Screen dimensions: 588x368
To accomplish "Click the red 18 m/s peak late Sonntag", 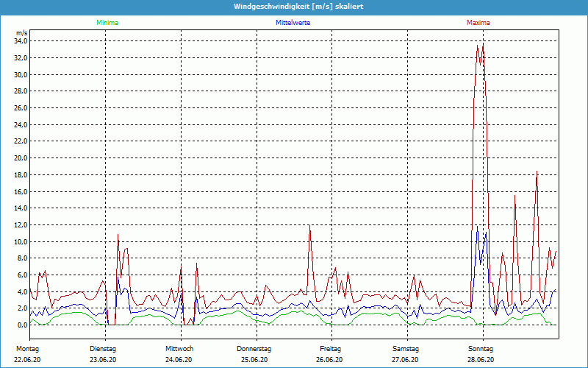I will click(537, 171).
